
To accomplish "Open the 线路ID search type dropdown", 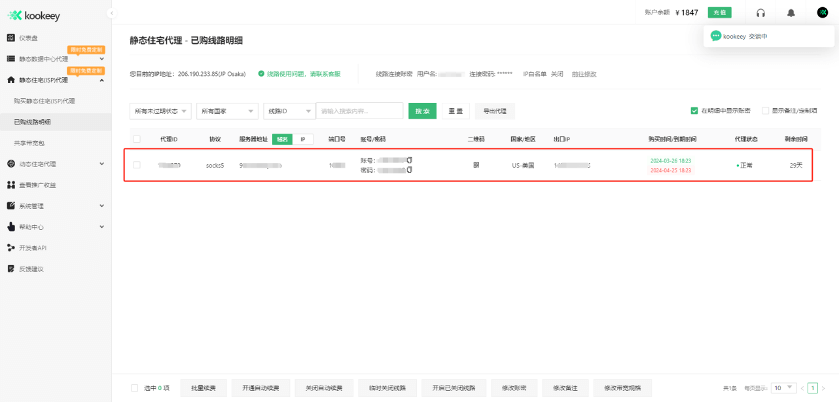I will (290, 110).
